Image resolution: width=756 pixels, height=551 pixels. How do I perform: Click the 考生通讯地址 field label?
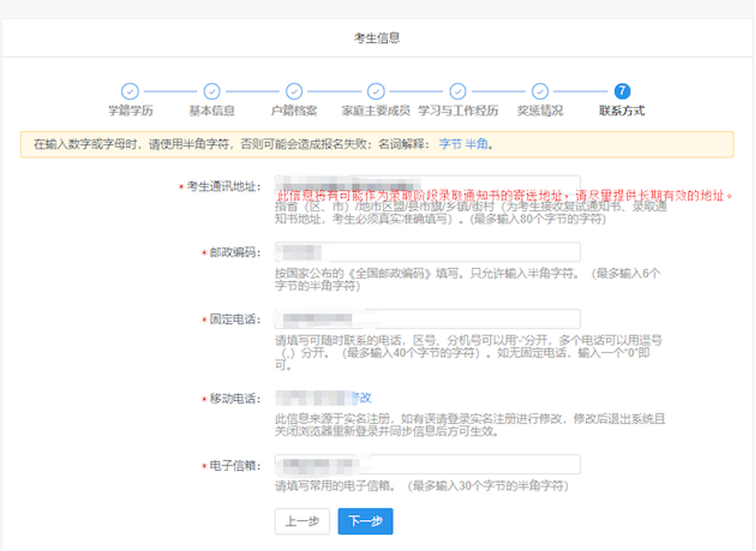(224, 186)
